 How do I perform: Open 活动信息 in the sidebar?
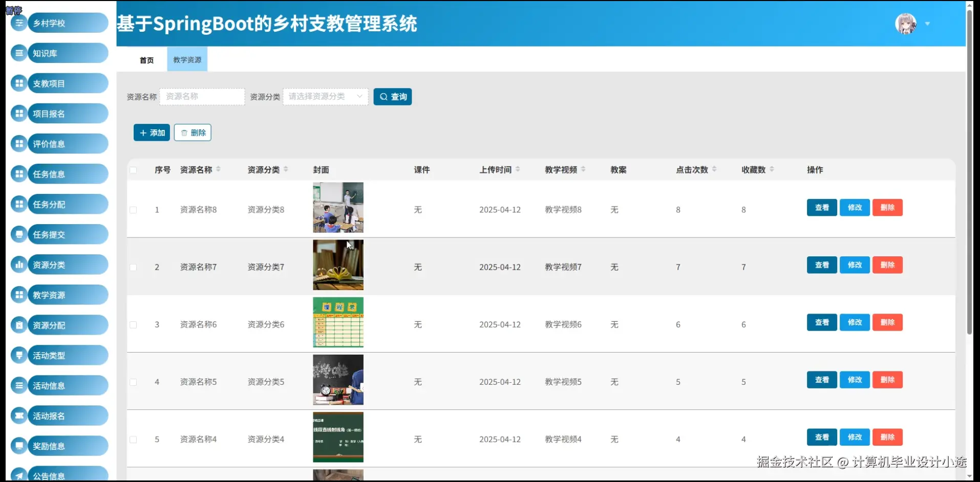68,385
